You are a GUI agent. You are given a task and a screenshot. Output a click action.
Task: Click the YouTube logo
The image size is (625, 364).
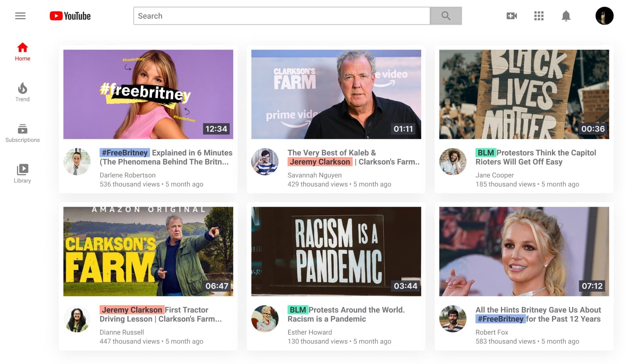(x=70, y=16)
